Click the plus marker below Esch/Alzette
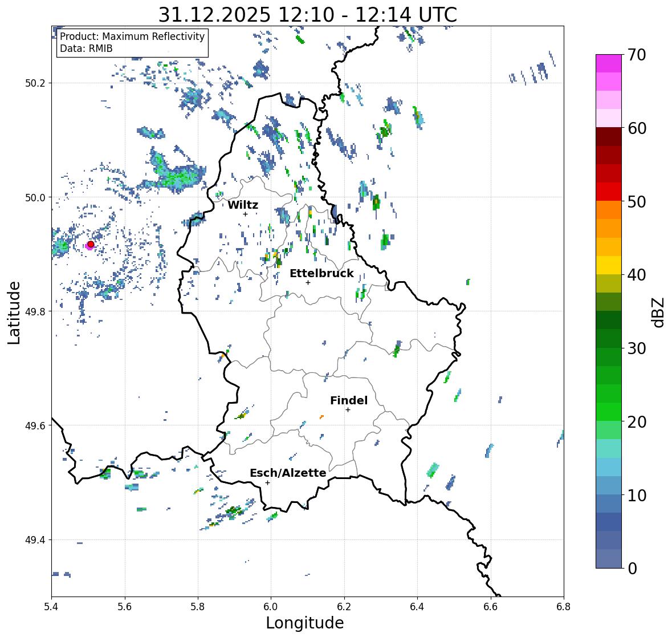The image size is (672, 637). pyautogui.click(x=267, y=482)
